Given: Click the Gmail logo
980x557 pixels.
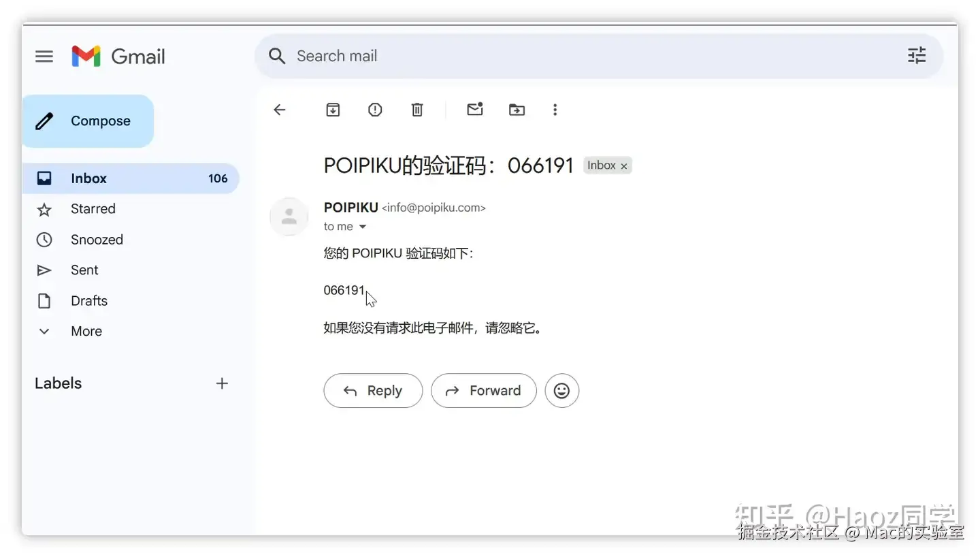Looking at the screenshot, I should [x=118, y=57].
